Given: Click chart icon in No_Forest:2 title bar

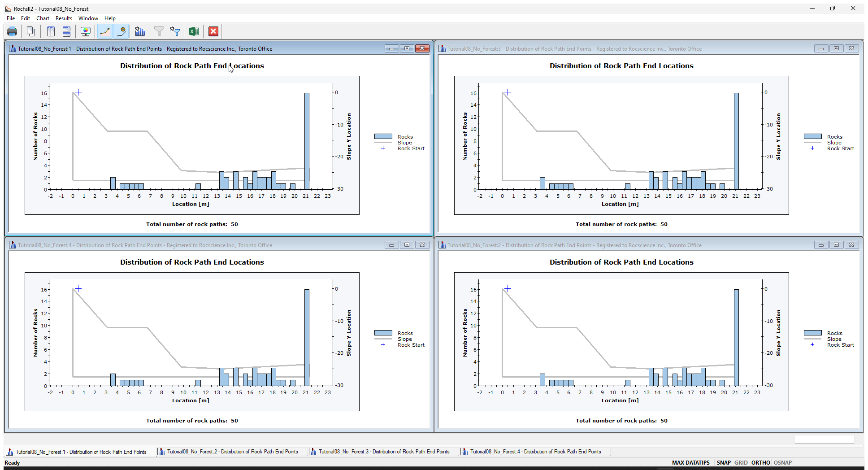Looking at the screenshot, I should point(442,245).
